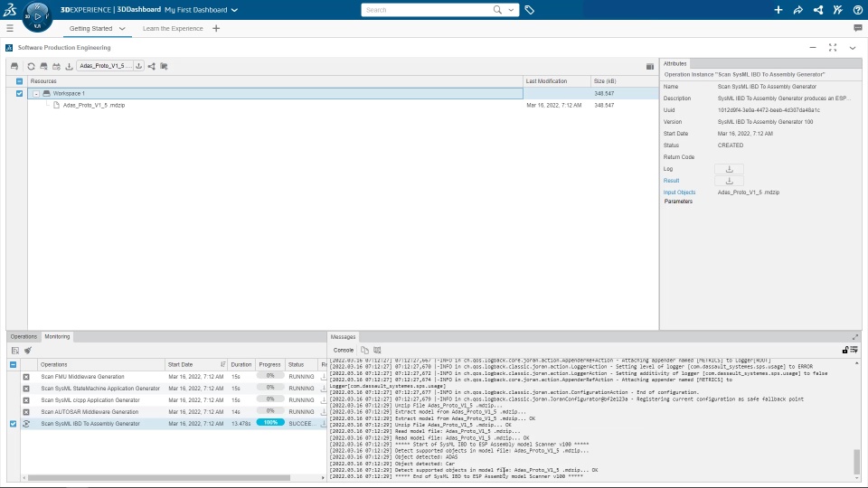The height and width of the screenshot is (488, 868).
Task: Download the Log file in Attributes
Action: [729, 169]
